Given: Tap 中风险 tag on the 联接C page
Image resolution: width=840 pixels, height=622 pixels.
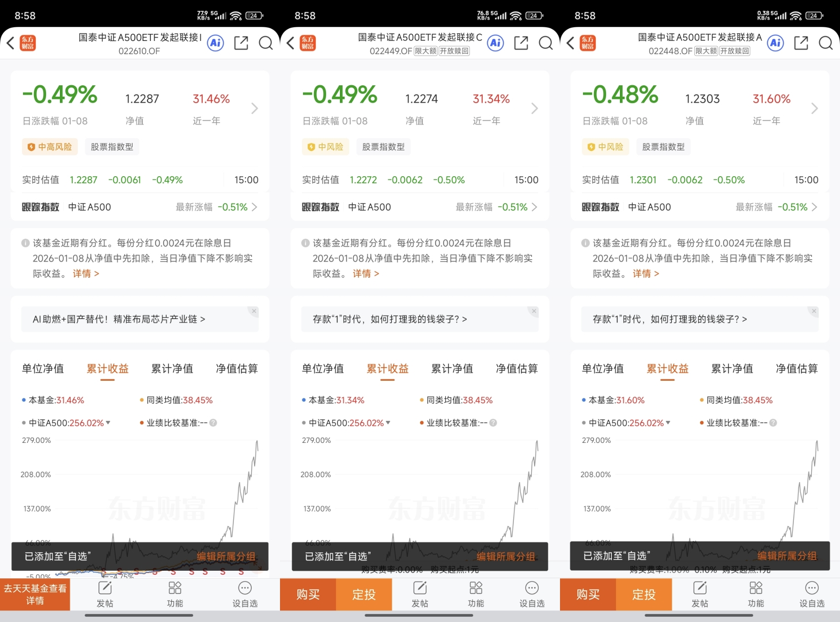Looking at the screenshot, I should (326, 147).
